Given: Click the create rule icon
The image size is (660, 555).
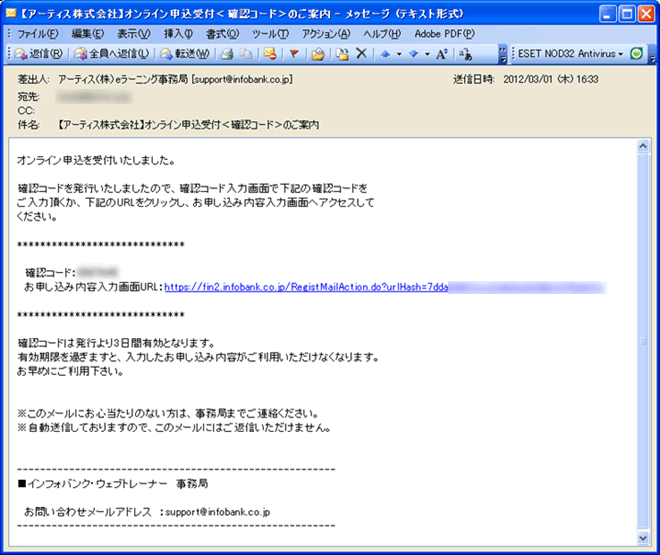Looking at the screenshot, I should click(342, 54).
